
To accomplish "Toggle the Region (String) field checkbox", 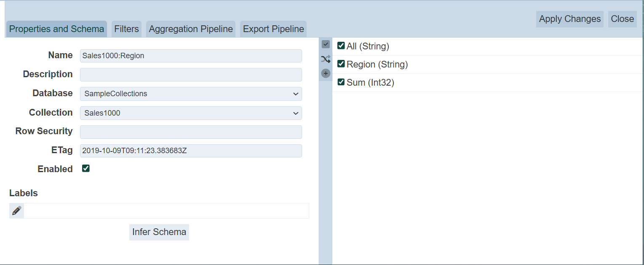I will 341,64.
